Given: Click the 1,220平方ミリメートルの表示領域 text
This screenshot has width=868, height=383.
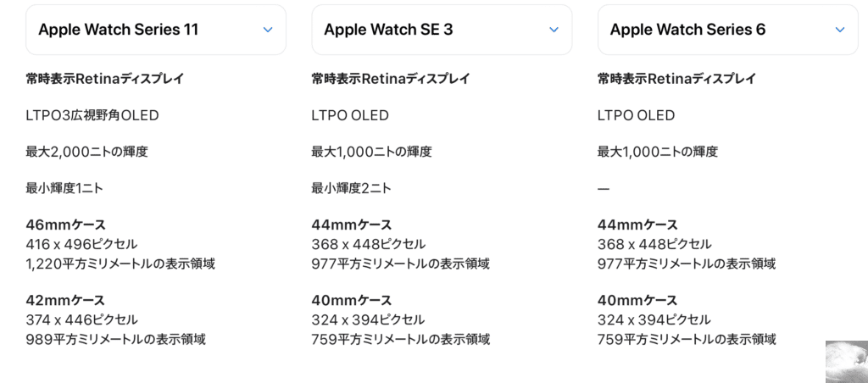Looking at the screenshot, I should click(x=120, y=264).
